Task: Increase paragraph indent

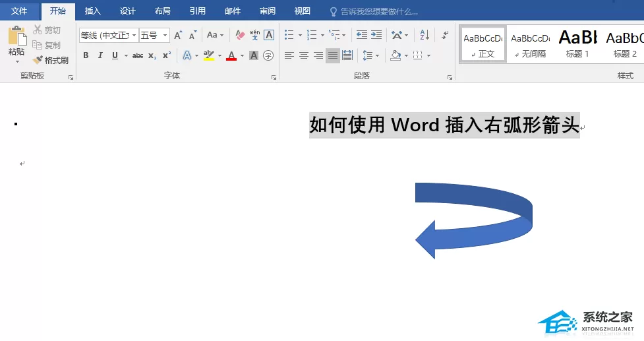Action: [x=376, y=35]
